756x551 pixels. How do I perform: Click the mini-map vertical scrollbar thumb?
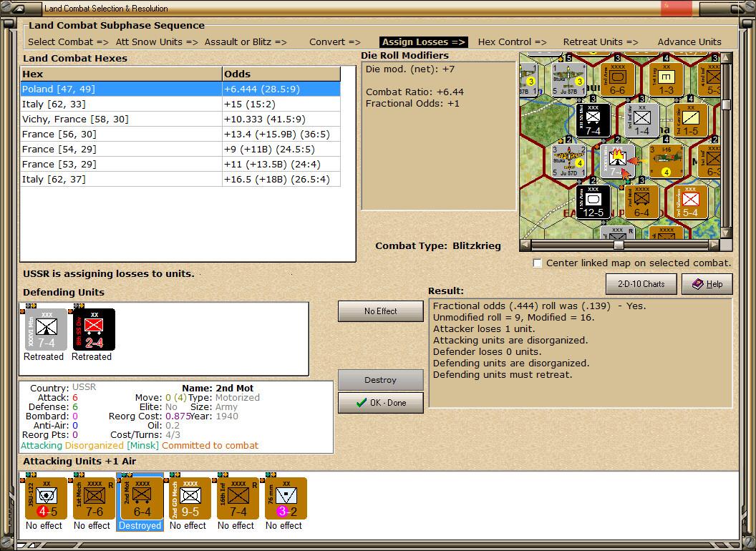[726, 104]
